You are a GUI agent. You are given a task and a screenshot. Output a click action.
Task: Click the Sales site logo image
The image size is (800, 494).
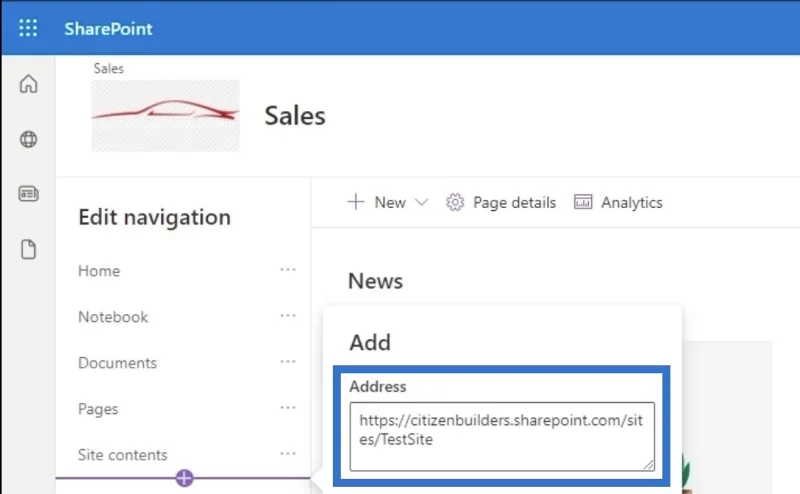pos(165,116)
